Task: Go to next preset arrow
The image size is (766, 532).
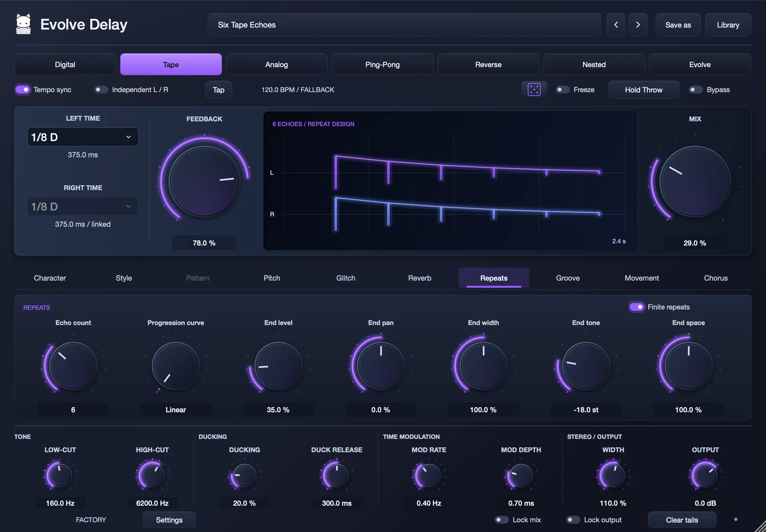Action: [637, 25]
